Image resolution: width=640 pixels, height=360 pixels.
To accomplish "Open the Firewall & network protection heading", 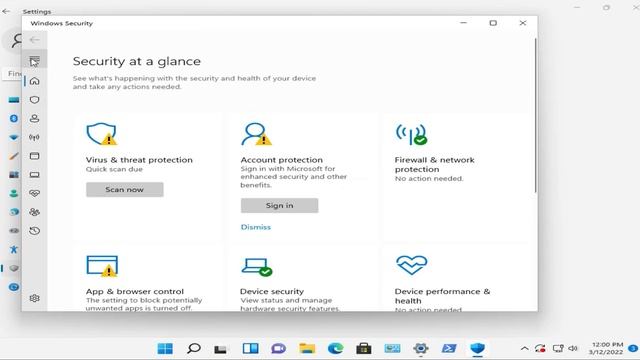I will tap(434, 164).
